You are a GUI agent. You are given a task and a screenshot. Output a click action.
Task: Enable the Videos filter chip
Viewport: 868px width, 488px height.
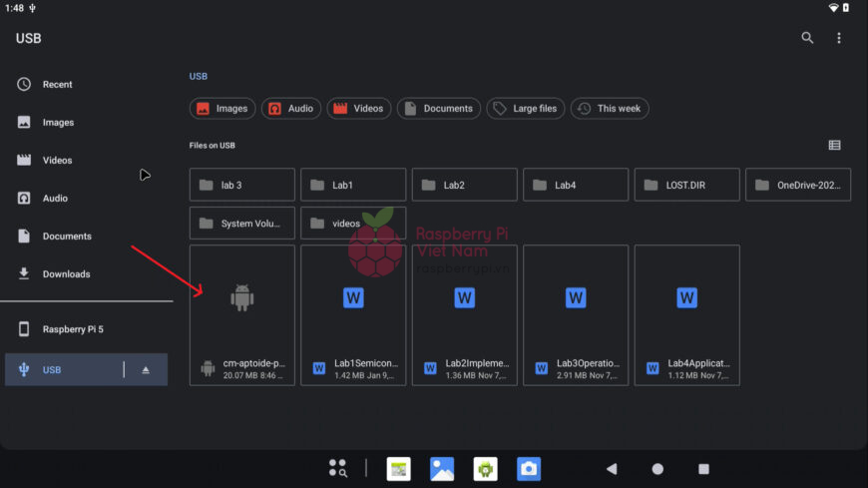click(x=359, y=109)
